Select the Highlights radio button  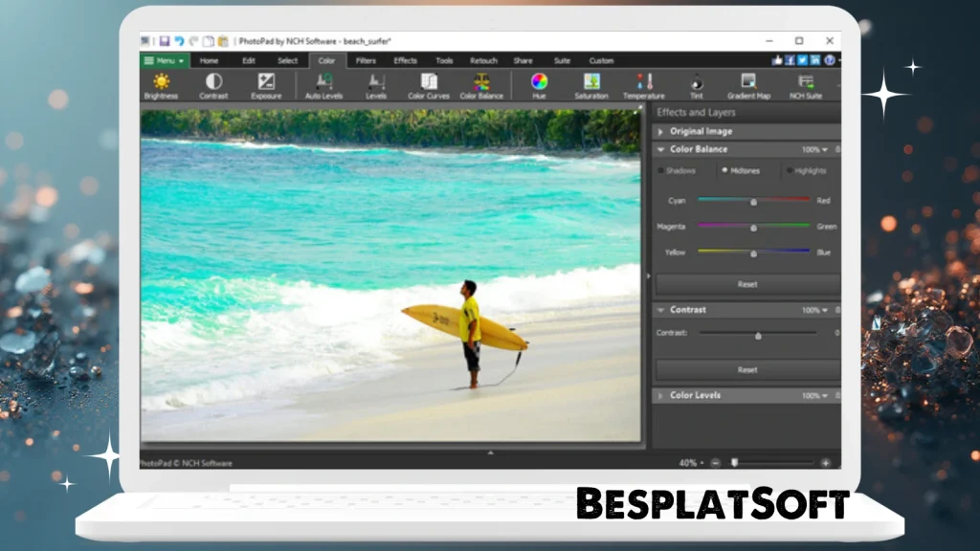[788, 171]
